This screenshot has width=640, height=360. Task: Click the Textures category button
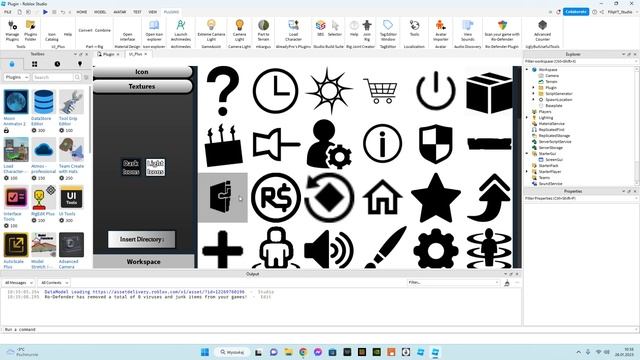pyautogui.click(x=142, y=87)
